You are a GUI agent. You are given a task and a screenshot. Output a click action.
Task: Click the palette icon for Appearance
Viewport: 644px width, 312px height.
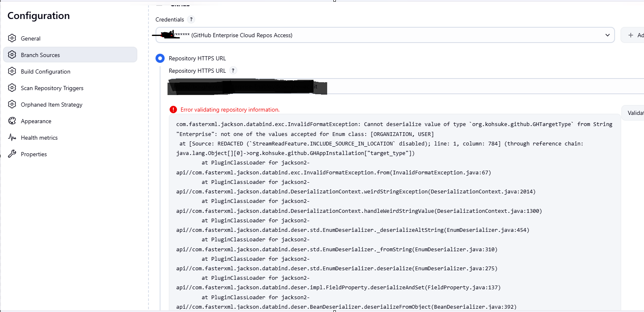click(12, 121)
